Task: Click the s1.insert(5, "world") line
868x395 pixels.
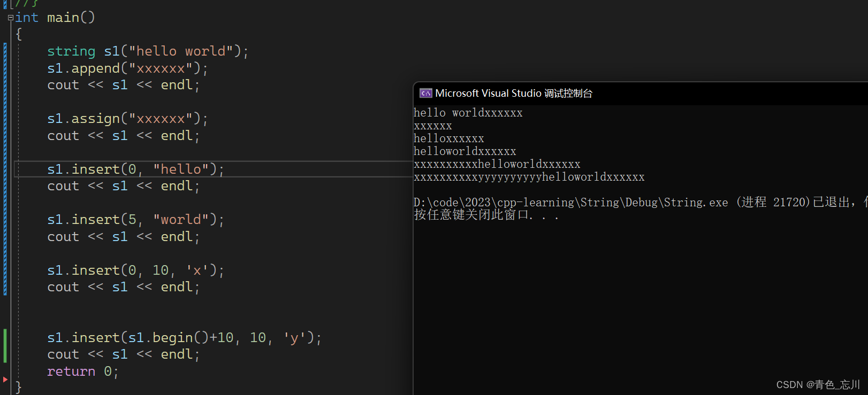Action: tap(135, 220)
